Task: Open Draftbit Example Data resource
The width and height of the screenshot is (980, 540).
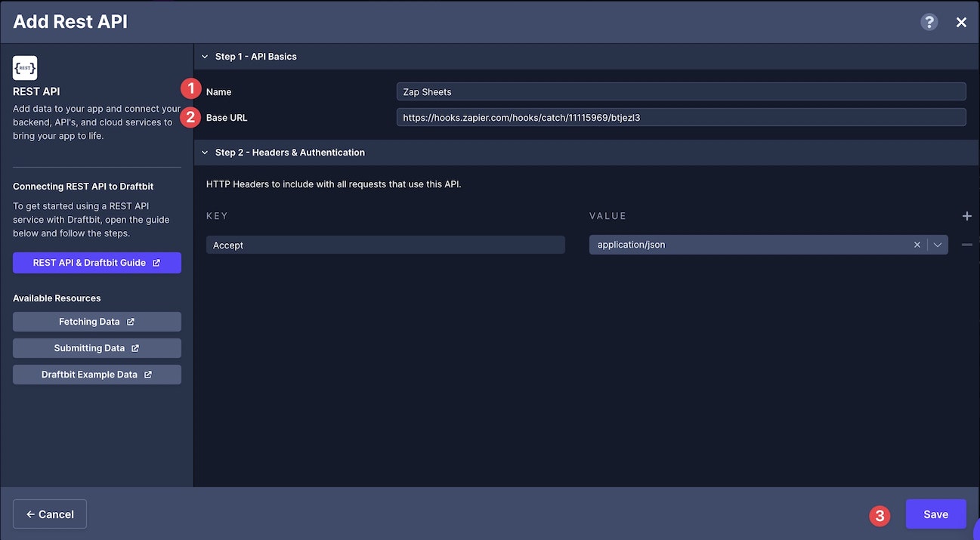Action: pos(97,375)
